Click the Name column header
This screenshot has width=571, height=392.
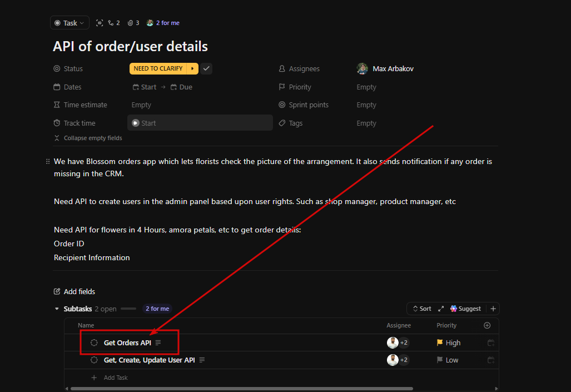(x=86, y=325)
